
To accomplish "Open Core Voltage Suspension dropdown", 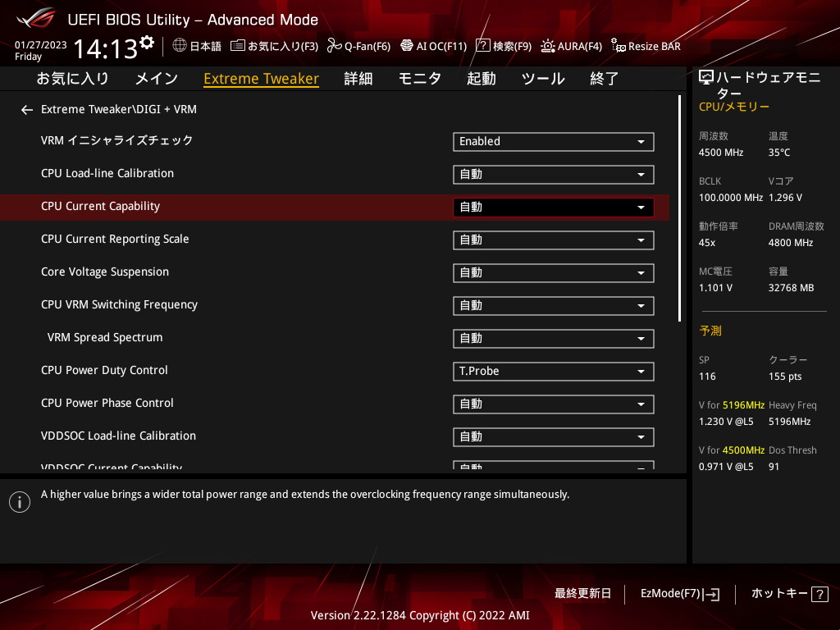I will pyautogui.click(x=554, y=272).
